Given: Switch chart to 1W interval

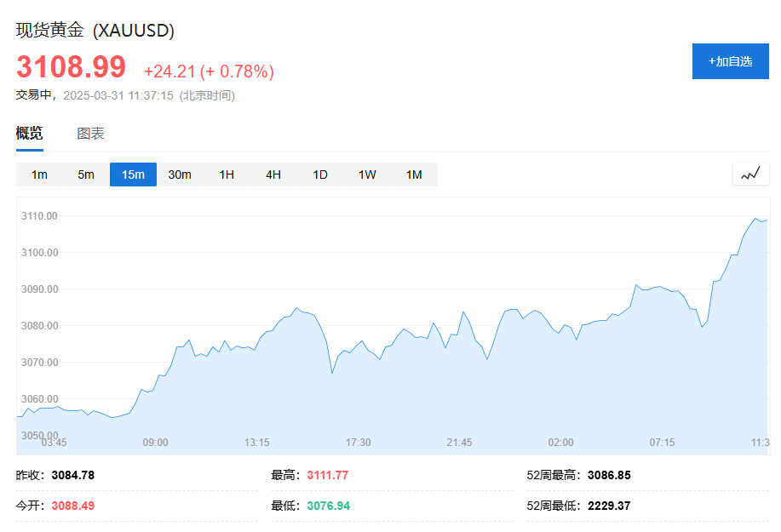Looking at the screenshot, I should [x=367, y=174].
